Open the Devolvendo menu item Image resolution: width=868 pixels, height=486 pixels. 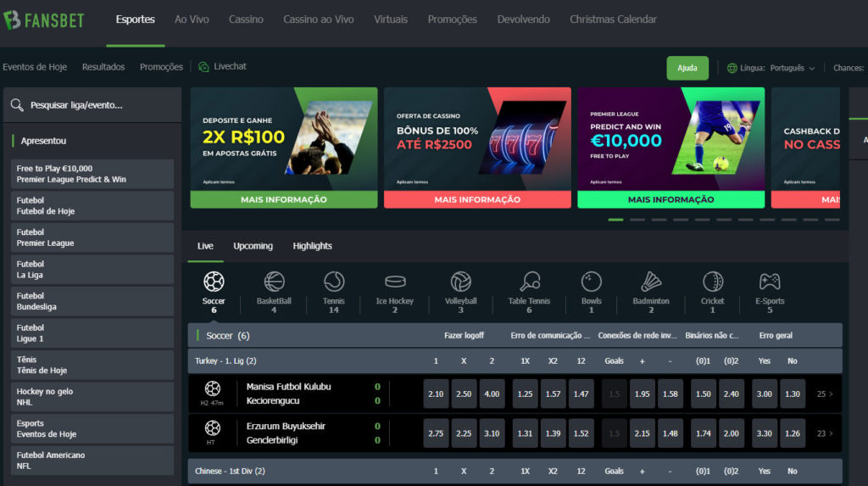coord(523,20)
